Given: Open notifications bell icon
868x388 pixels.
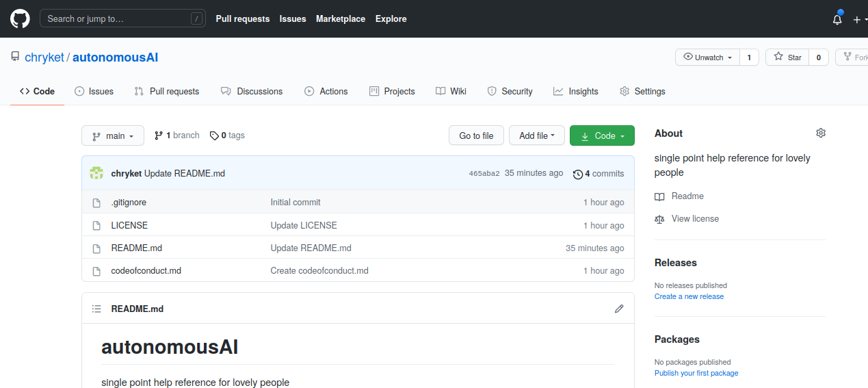Looking at the screenshot, I should pos(837,19).
